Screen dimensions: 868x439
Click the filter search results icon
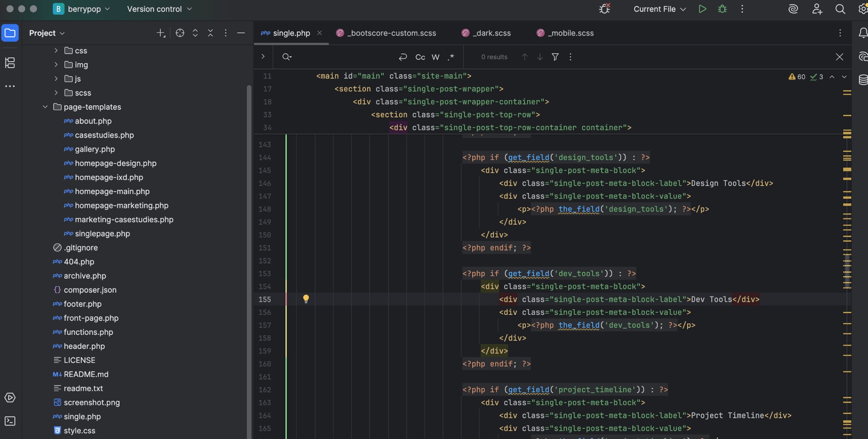tap(555, 57)
